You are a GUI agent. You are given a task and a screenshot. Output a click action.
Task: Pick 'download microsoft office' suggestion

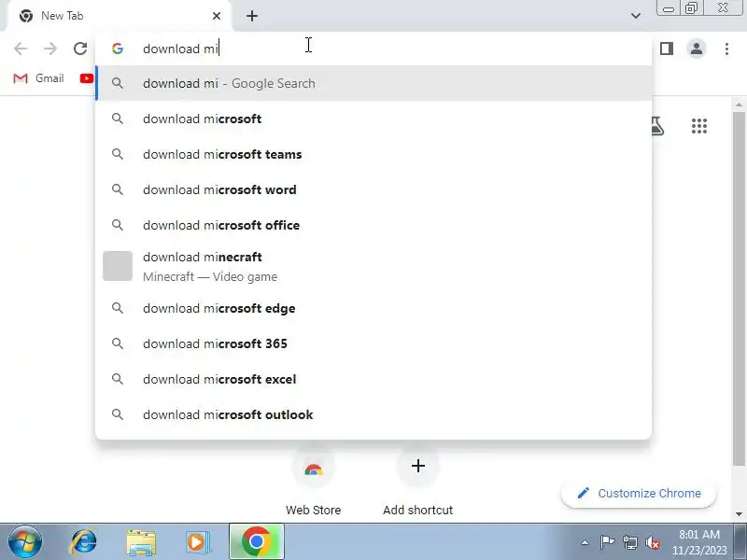(x=373, y=225)
